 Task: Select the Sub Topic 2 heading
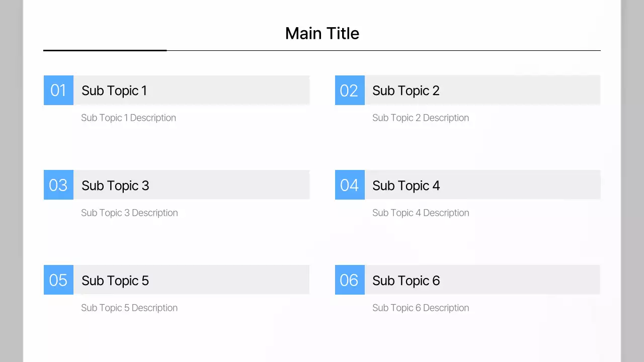406,90
